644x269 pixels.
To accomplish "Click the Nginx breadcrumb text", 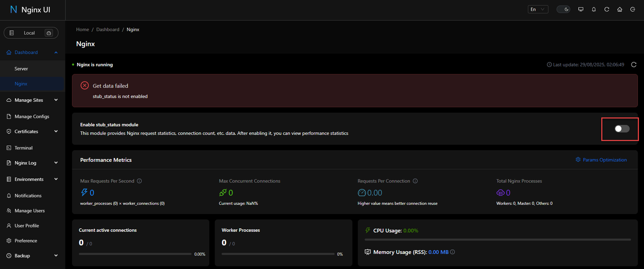I will (x=133, y=30).
